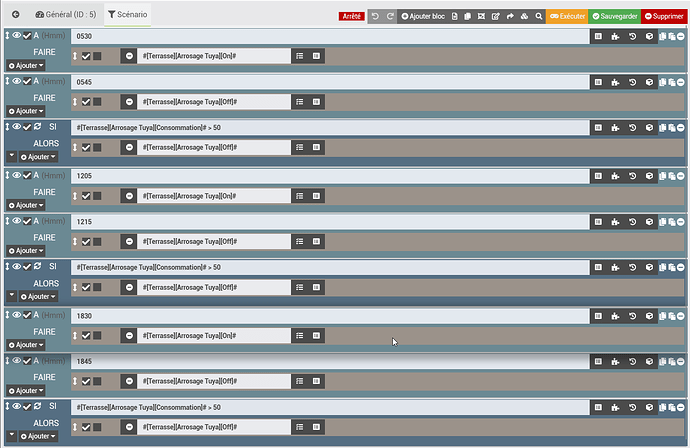
Task: Click puzzle icon on last SI block
Action: 615,408
